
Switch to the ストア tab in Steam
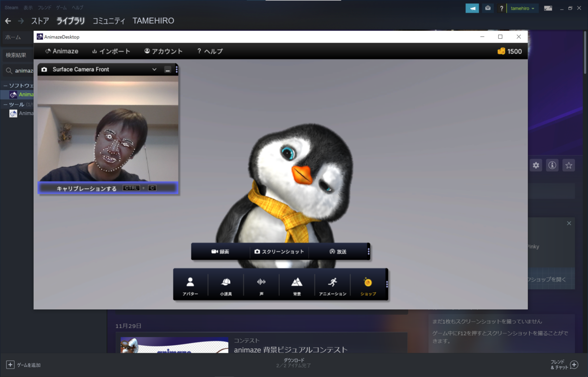tap(40, 21)
